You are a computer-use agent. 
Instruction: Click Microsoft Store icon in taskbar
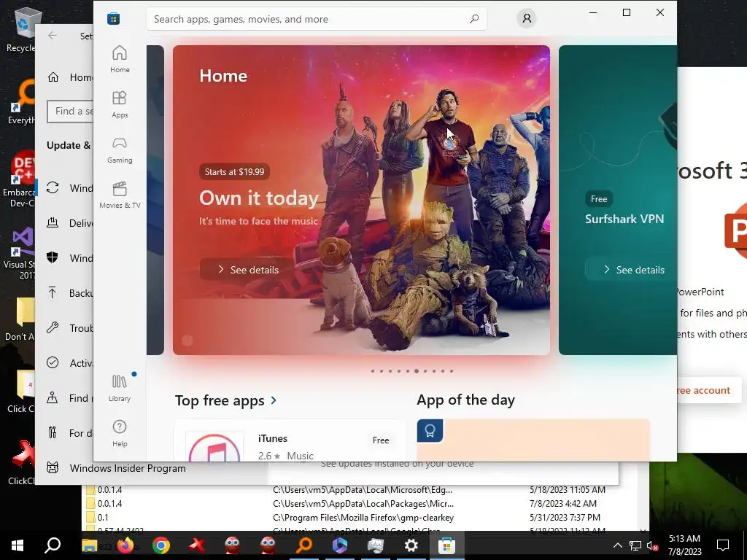click(446, 545)
